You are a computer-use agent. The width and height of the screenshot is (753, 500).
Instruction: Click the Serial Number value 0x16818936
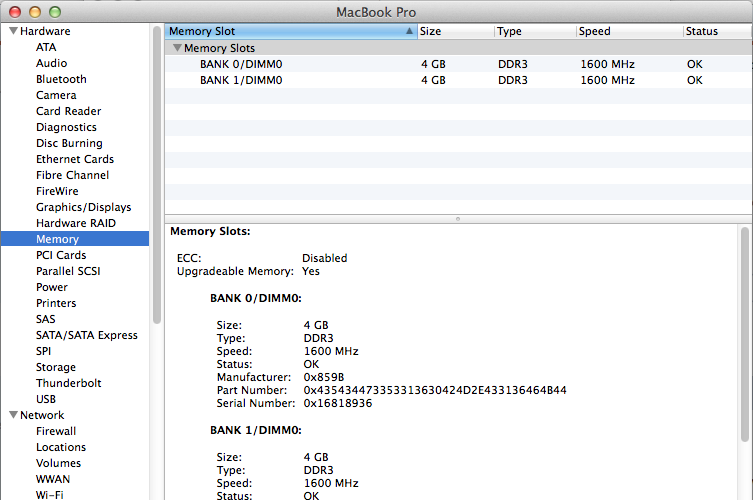coord(338,403)
